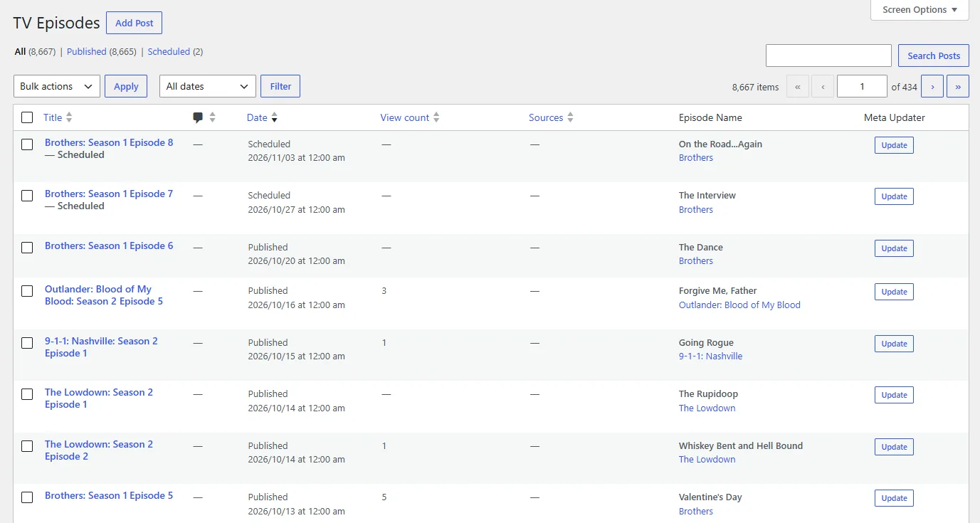The image size is (980, 523).
Task: Check the Brothers Season 1 Episode 6 row
Action: point(27,248)
